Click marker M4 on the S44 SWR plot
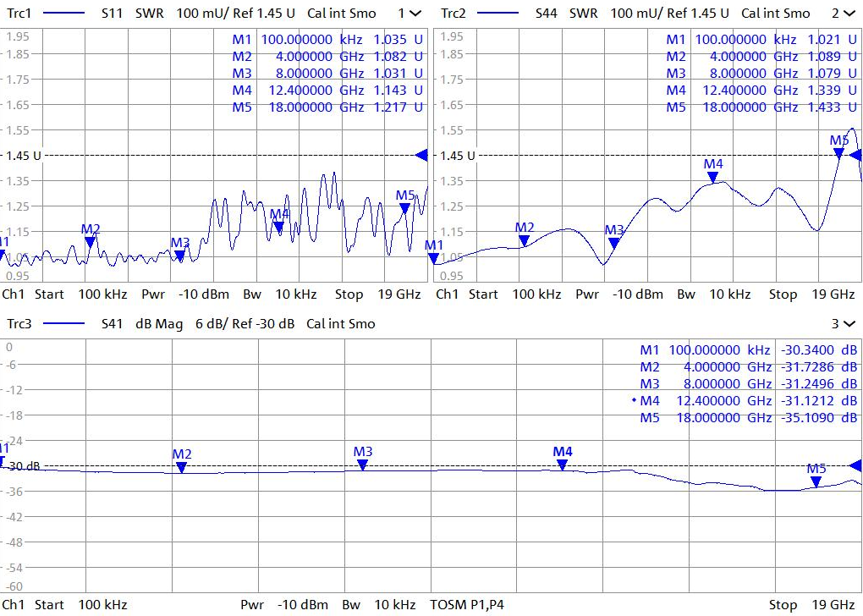The height and width of the screenshot is (616, 863). pos(713,177)
